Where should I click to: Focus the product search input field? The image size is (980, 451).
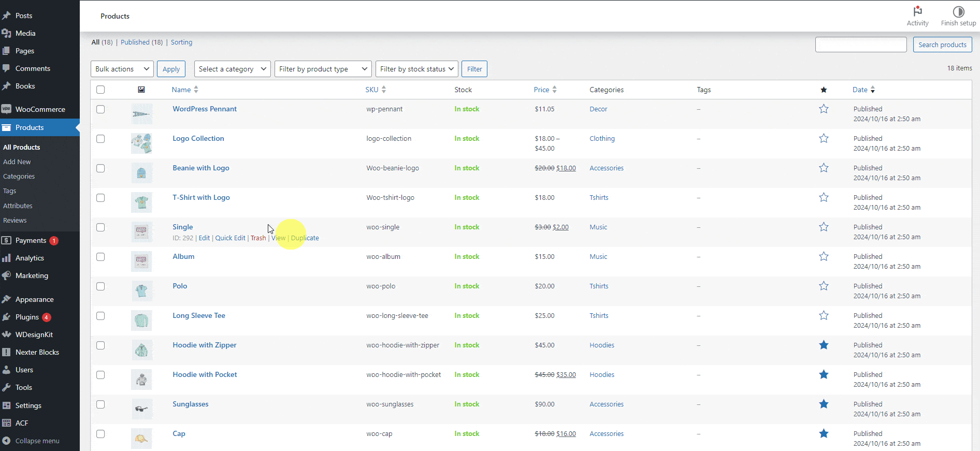click(860, 45)
